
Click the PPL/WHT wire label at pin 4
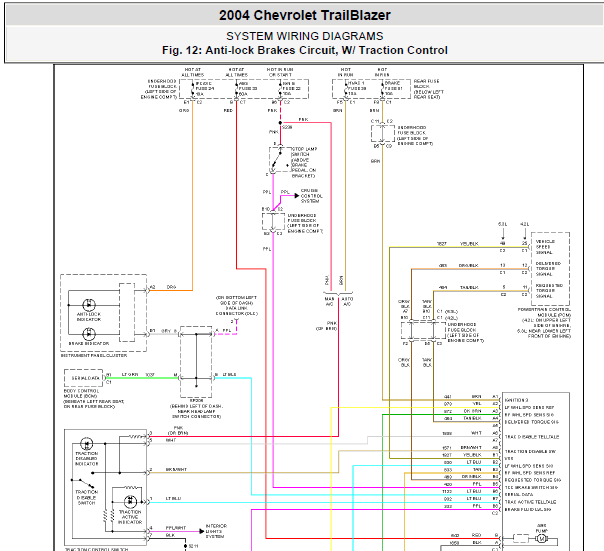[176, 528]
